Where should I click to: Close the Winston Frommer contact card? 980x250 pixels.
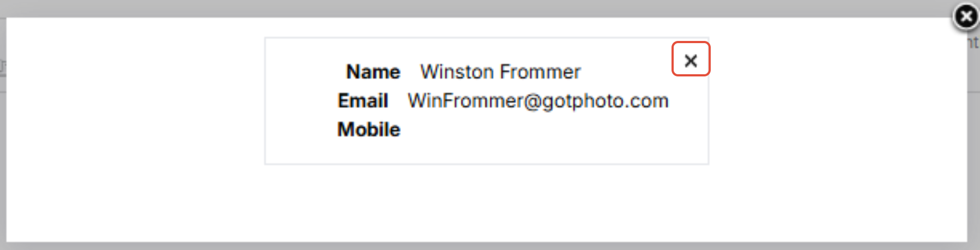[x=691, y=59]
